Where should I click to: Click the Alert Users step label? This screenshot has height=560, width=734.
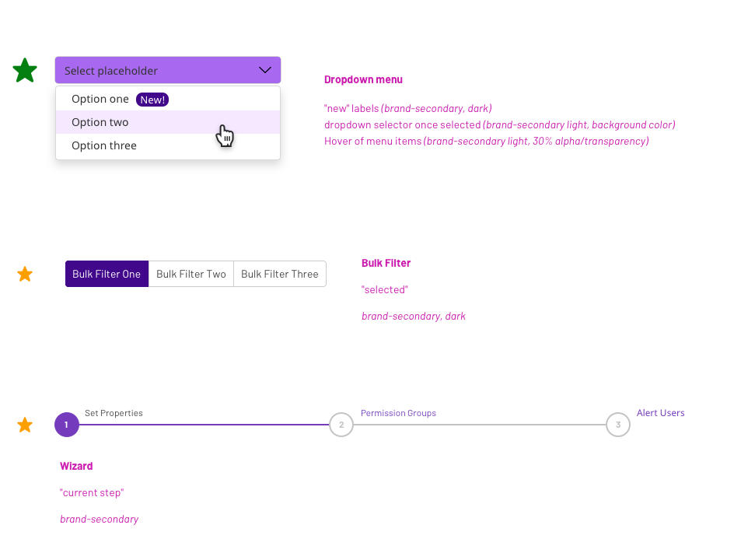pyautogui.click(x=660, y=413)
